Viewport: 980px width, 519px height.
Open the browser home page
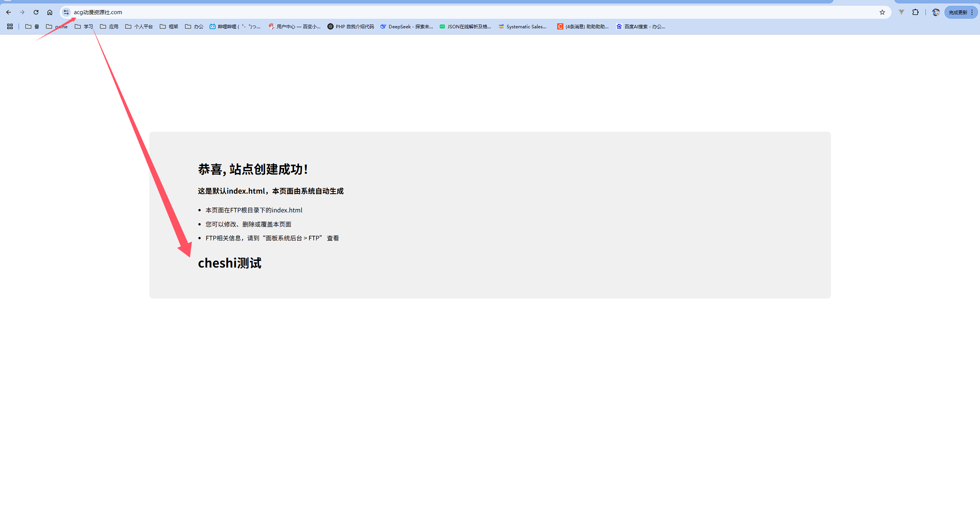pyautogui.click(x=50, y=12)
